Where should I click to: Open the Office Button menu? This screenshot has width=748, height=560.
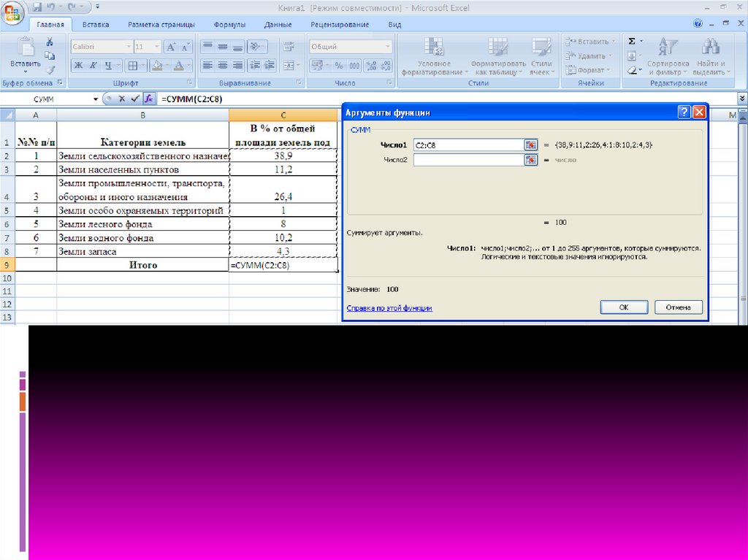point(12,12)
